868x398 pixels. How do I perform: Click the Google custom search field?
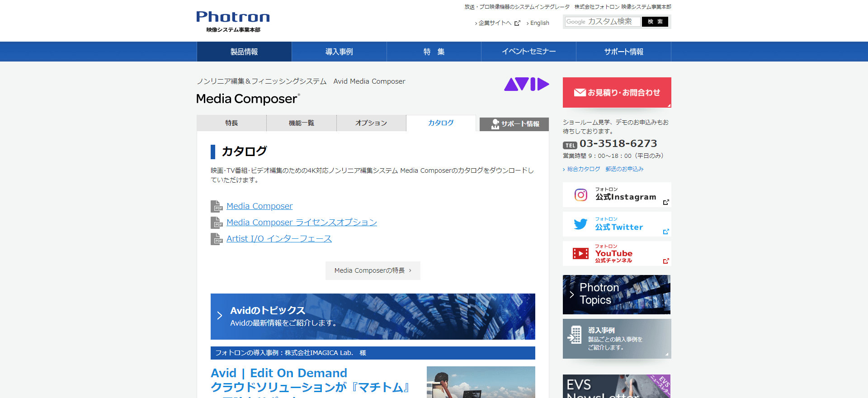(603, 22)
